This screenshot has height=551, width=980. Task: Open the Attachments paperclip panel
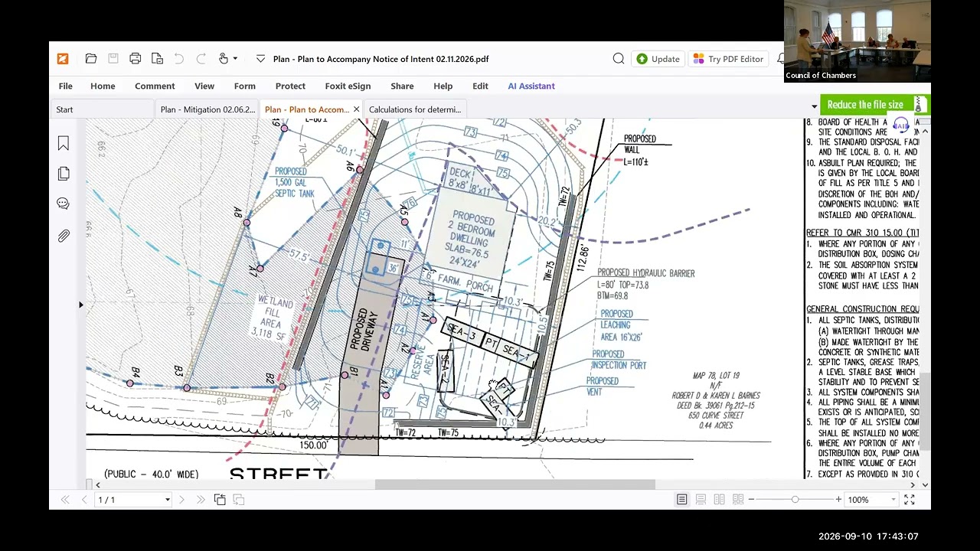tap(64, 236)
